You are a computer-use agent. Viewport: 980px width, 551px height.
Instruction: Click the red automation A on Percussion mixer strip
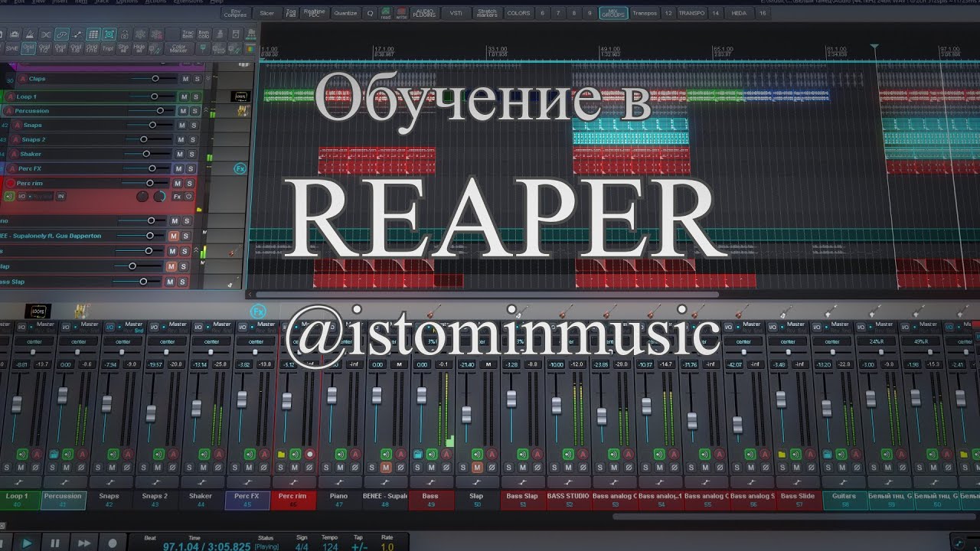81,454
